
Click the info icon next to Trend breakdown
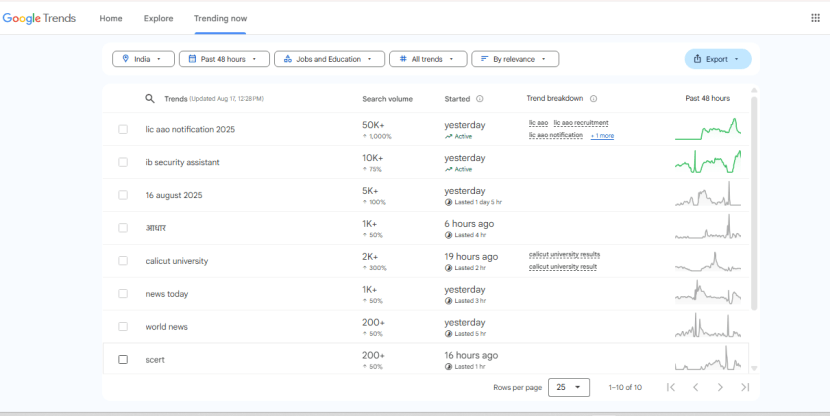[x=593, y=98]
